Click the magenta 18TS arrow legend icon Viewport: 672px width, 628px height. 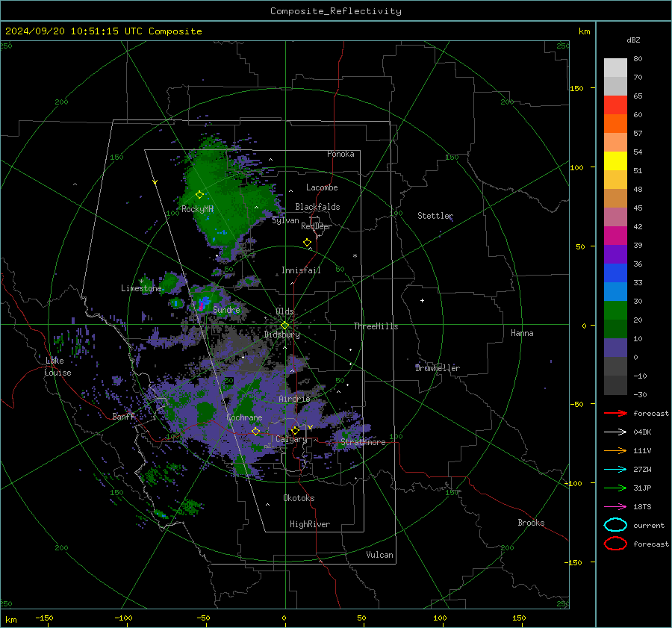(x=615, y=507)
